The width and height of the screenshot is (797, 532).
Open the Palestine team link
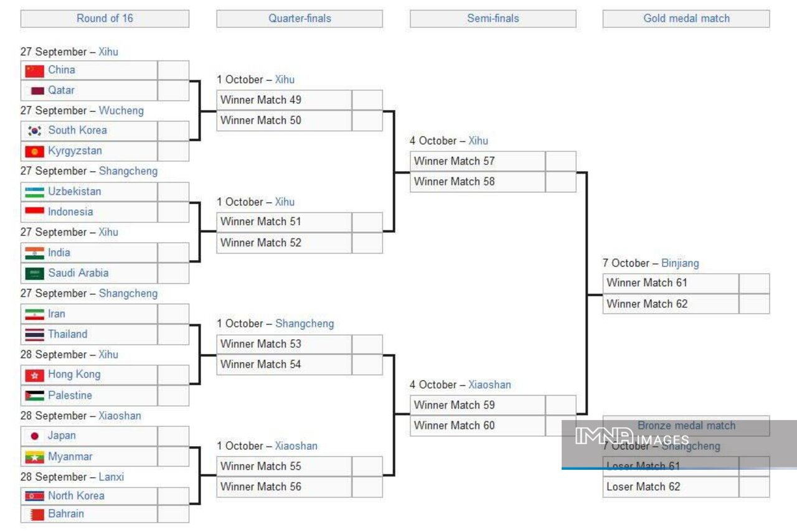pos(70,395)
